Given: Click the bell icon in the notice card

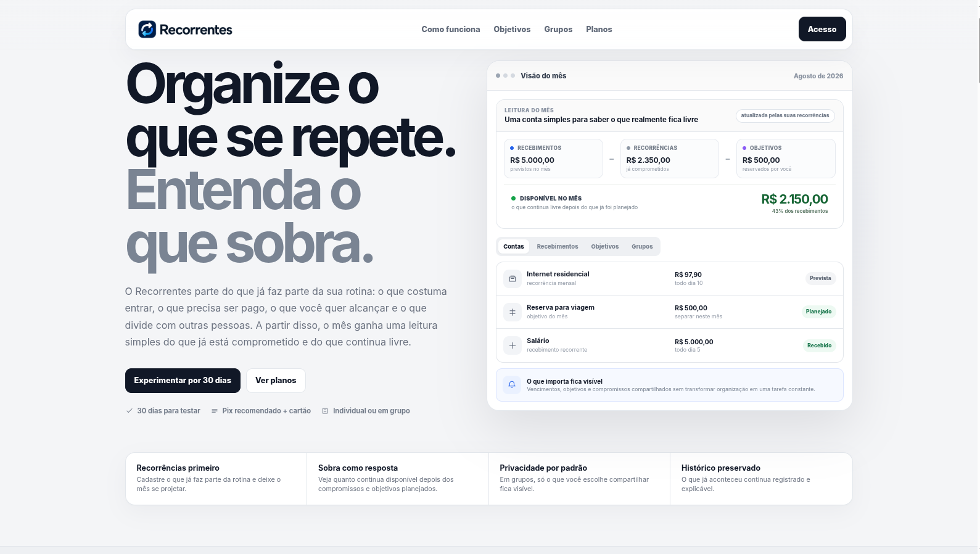Looking at the screenshot, I should 512,384.
